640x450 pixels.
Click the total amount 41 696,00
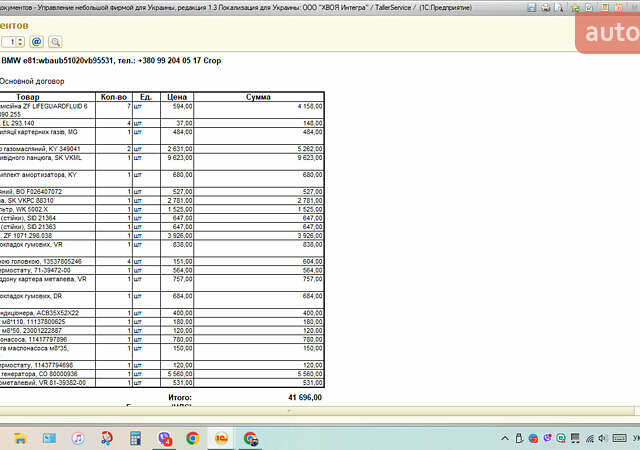pyautogui.click(x=304, y=397)
